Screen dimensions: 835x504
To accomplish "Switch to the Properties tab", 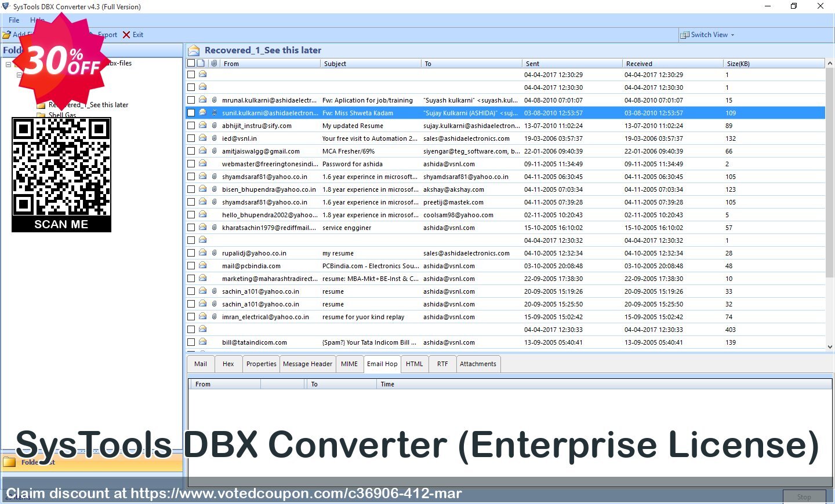I will point(262,364).
